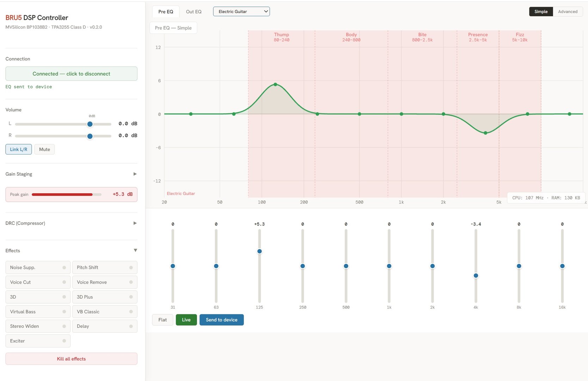
Task: Open the Electric Guitar preset dropdown
Action: tap(241, 12)
